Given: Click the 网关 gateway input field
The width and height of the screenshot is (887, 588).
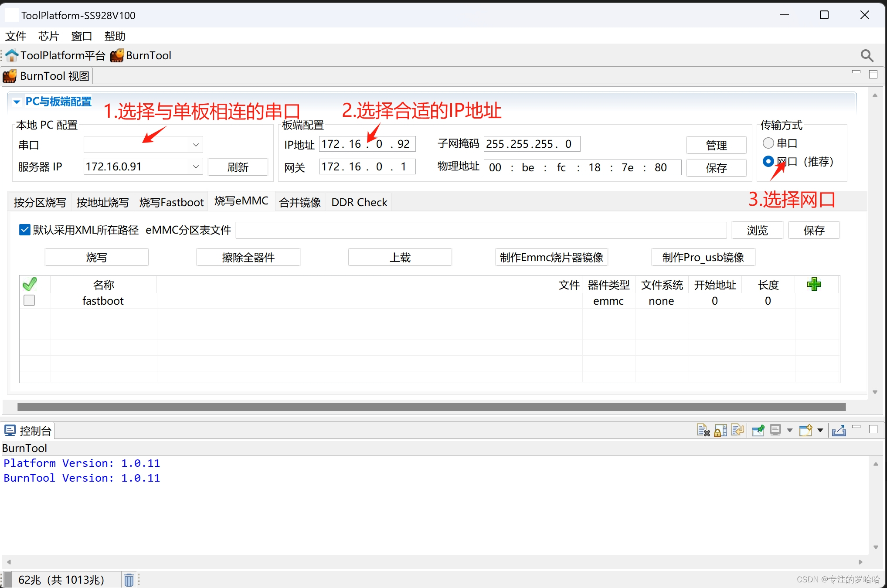Looking at the screenshot, I should [367, 167].
